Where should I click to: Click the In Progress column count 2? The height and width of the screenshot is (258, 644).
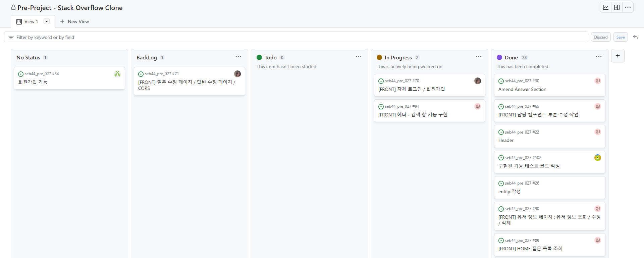[417, 58]
